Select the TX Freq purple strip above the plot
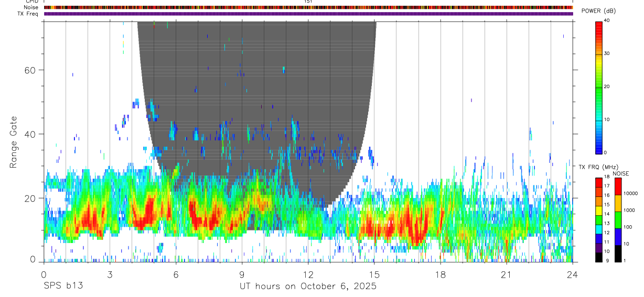644x297 pixels. point(308,14)
